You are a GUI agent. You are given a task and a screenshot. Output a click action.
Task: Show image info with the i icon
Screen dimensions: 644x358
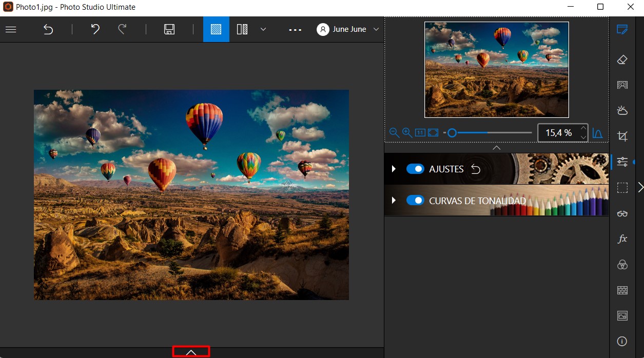click(622, 341)
